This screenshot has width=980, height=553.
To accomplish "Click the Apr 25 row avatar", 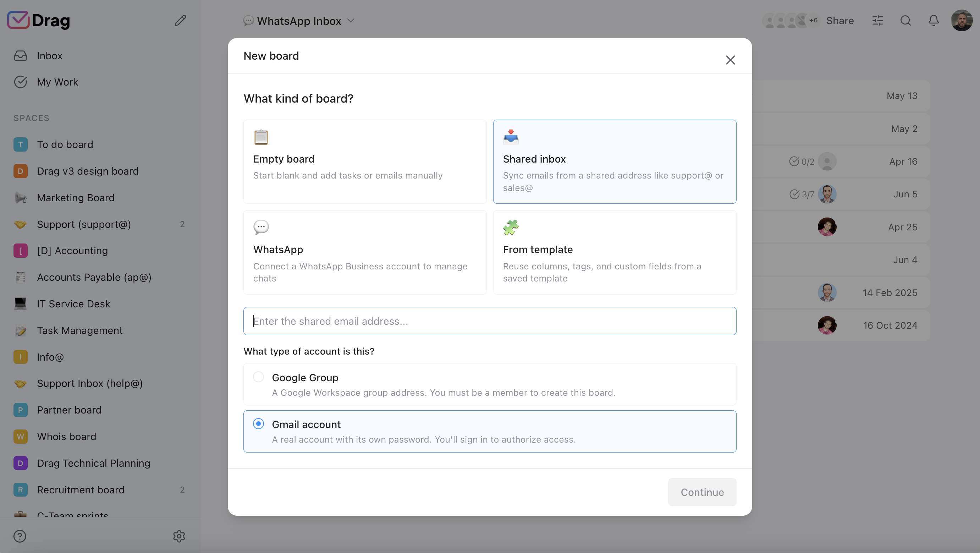I will pyautogui.click(x=827, y=227).
